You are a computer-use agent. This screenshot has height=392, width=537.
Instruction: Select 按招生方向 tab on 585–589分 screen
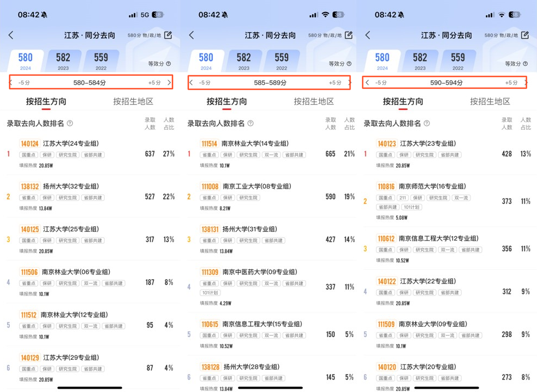[226, 101]
